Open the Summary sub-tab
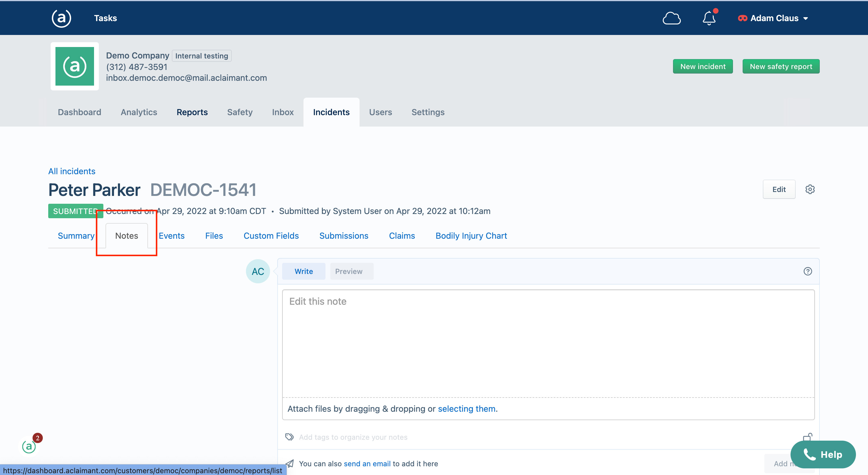The width and height of the screenshot is (868, 475). coord(76,236)
